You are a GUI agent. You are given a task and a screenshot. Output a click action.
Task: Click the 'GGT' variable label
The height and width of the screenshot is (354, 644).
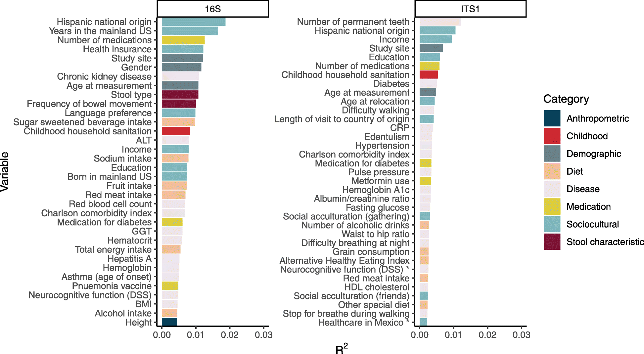pyautogui.click(x=142, y=231)
